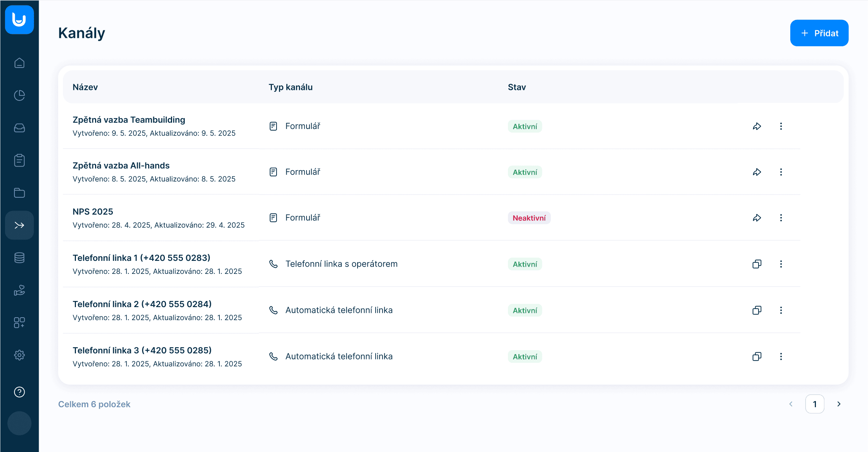The height and width of the screenshot is (452, 868).
Task: Open the home icon in sidebar
Action: (20, 63)
